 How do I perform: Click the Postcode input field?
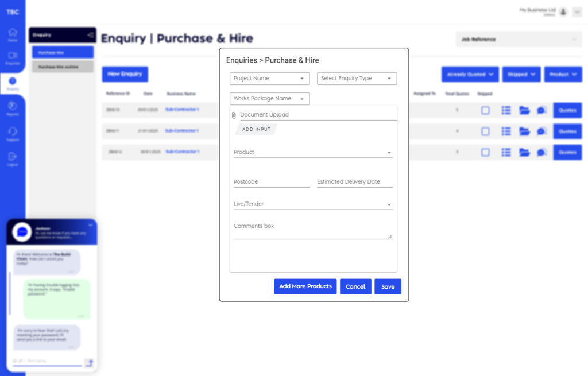click(271, 182)
